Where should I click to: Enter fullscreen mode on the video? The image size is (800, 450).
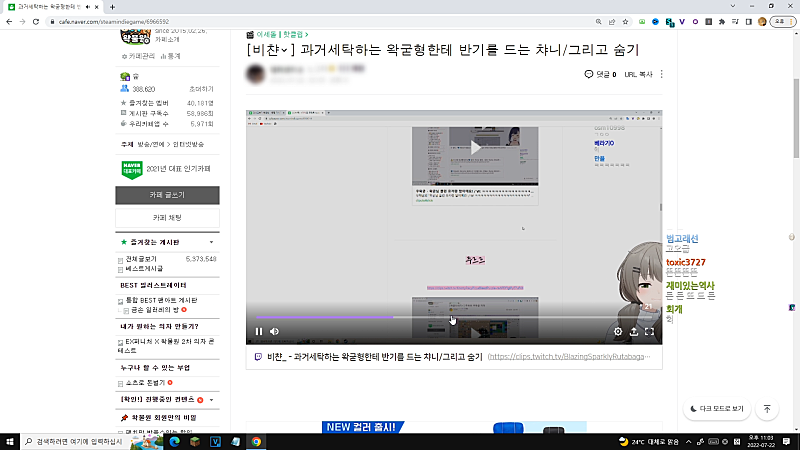[650, 332]
